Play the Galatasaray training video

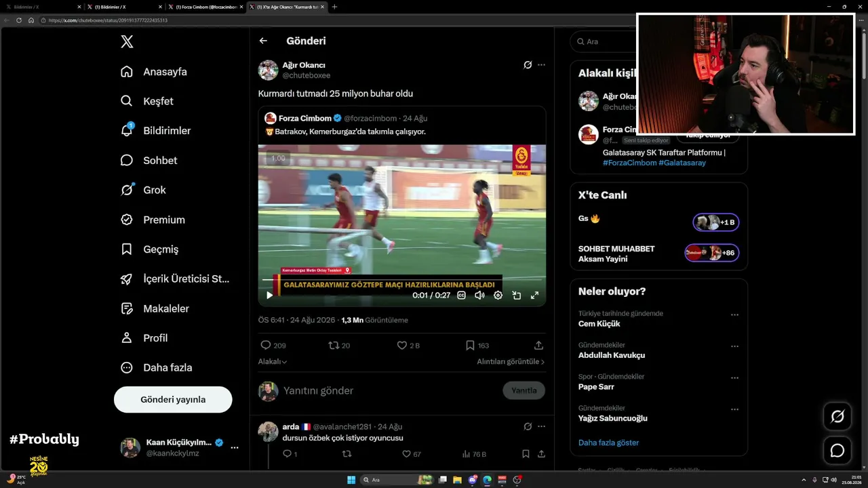point(269,295)
